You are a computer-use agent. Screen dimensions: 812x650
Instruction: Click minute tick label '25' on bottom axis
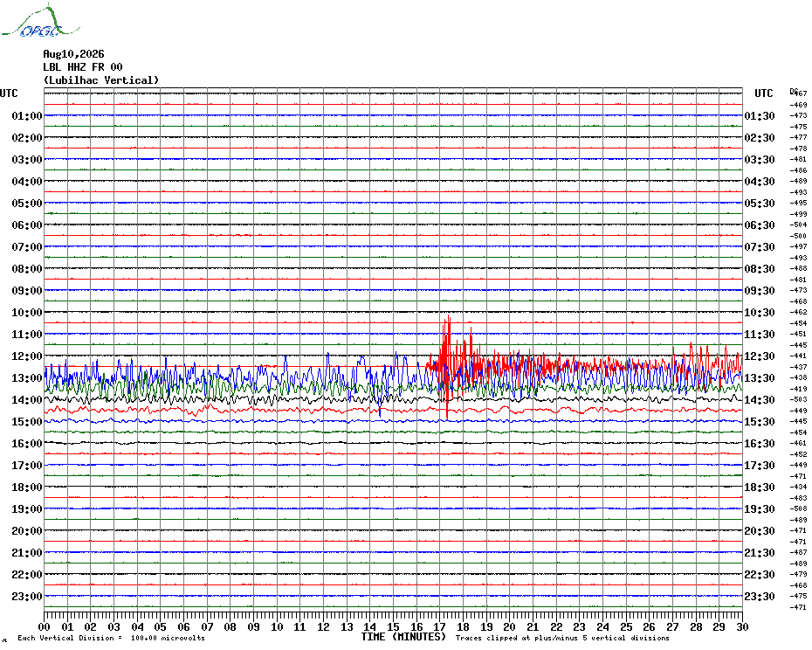[626, 626]
